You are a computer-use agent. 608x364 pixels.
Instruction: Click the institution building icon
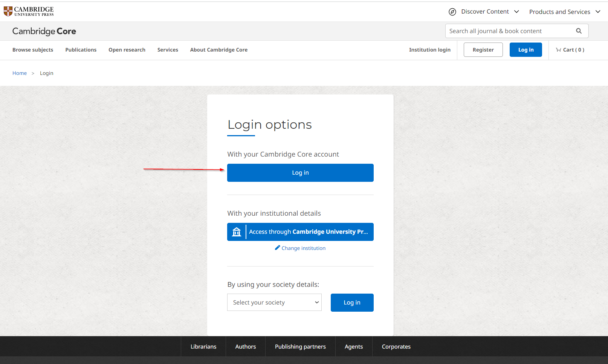237,232
